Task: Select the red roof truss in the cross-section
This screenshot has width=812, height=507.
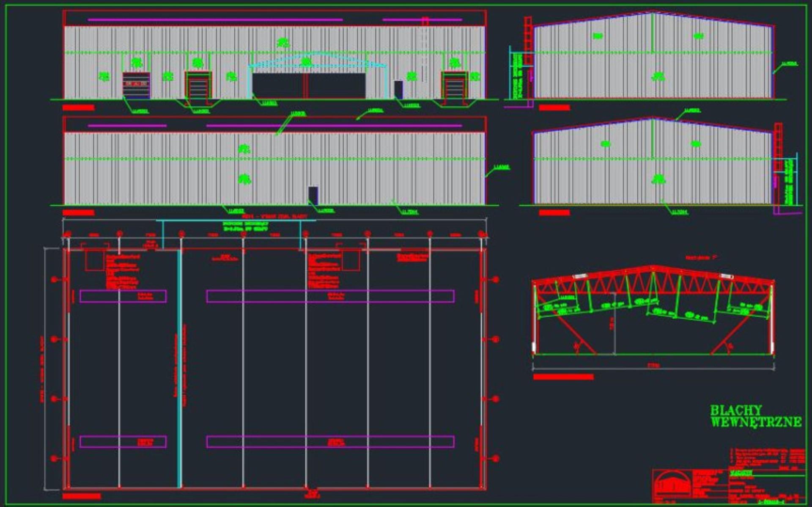Action: [653, 281]
